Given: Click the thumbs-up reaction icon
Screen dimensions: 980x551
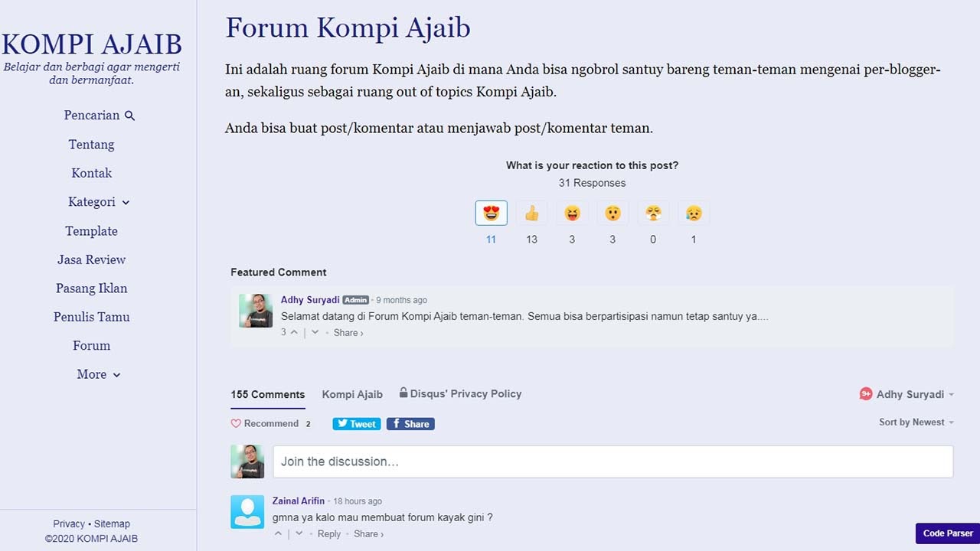Looking at the screenshot, I should point(531,213).
